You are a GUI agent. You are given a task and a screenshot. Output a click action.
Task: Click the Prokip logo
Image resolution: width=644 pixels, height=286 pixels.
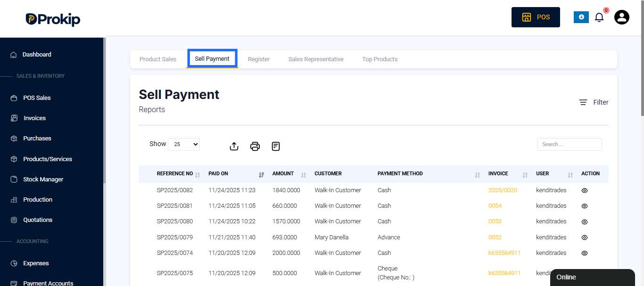pos(53,19)
